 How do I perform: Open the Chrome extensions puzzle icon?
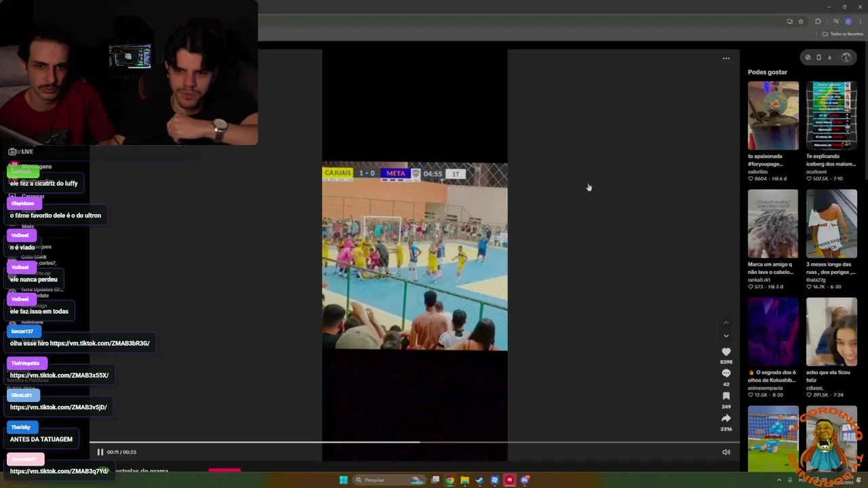coord(818,21)
